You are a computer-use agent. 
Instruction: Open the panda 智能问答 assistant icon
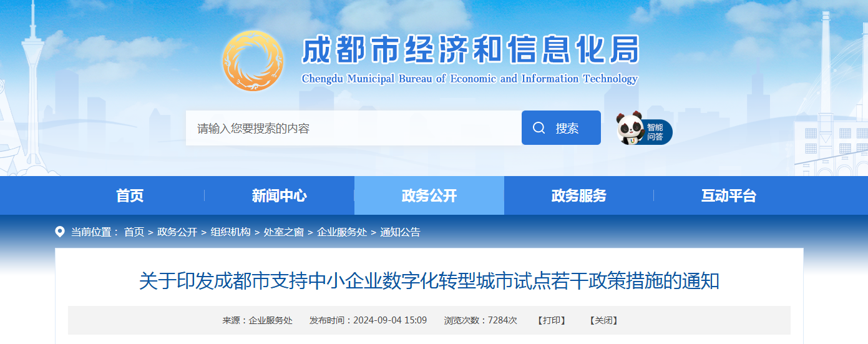tap(644, 129)
